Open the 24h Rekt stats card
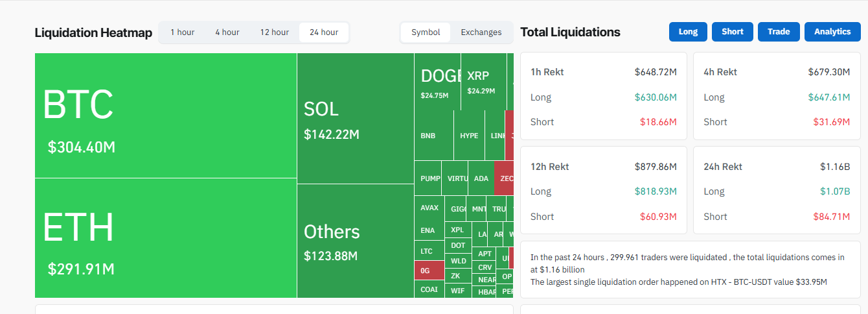The width and height of the screenshot is (868, 314). [777, 190]
